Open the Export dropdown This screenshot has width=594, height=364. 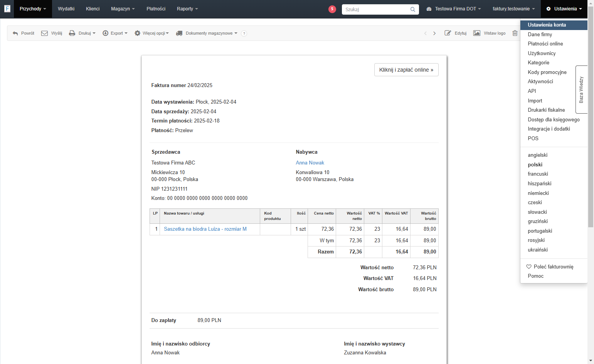pos(115,33)
